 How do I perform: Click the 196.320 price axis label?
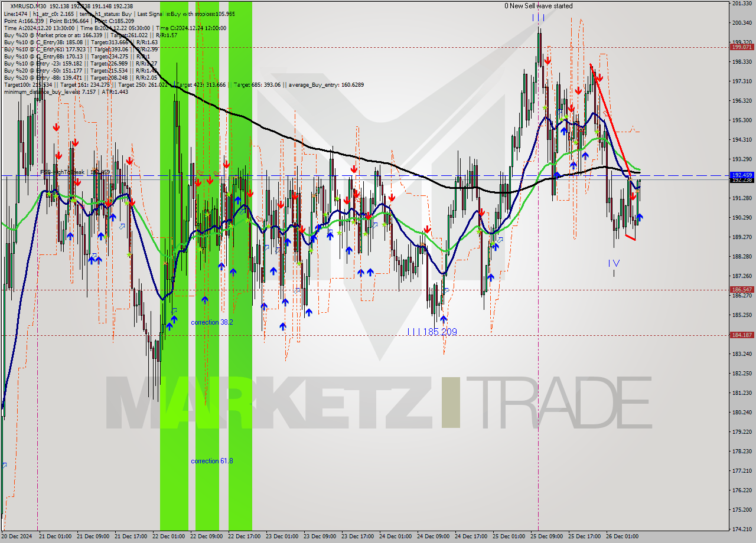742,100
